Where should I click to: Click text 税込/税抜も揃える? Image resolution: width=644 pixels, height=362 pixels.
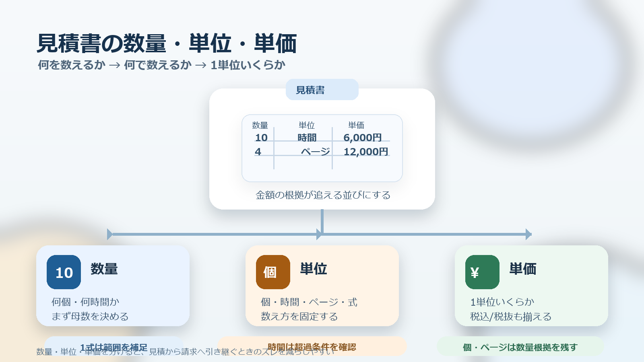tap(511, 317)
